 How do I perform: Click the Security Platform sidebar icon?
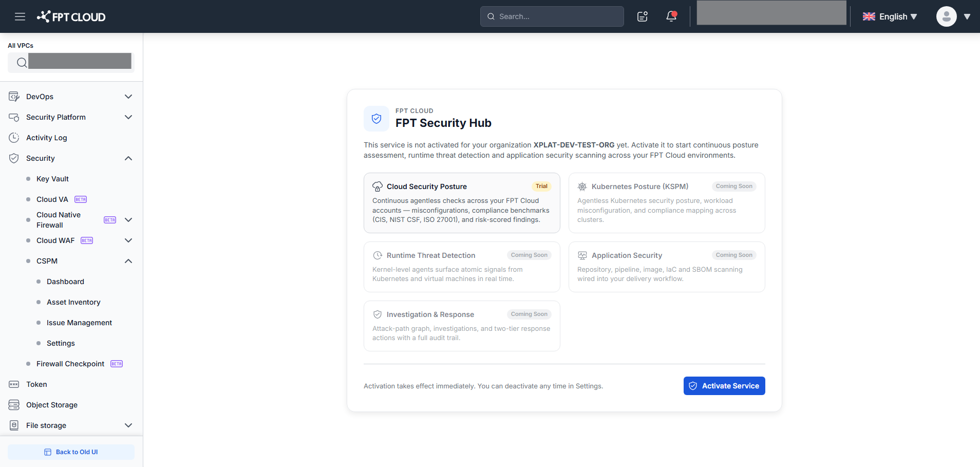tap(14, 117)
